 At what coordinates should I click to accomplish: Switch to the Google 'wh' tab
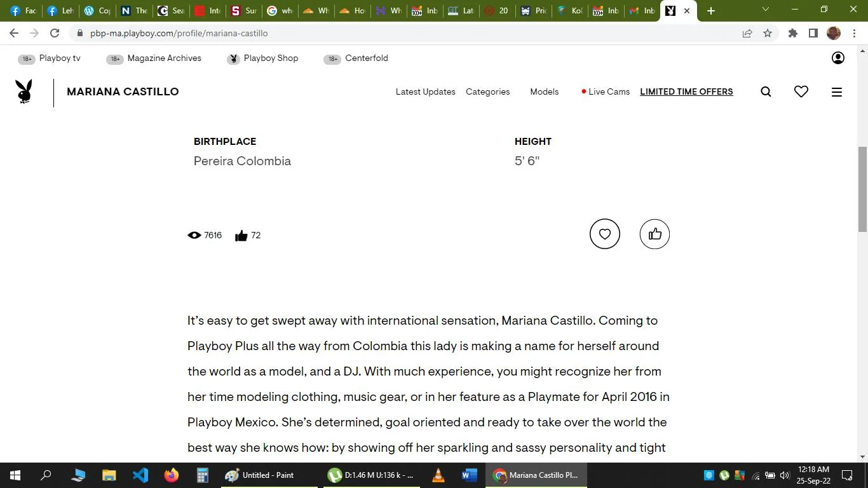[x=280, y=11]
